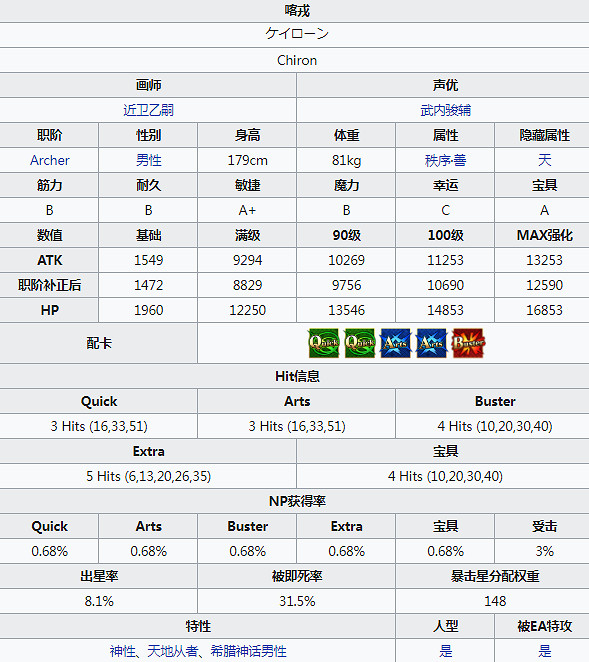
Task: Click critical star weight 148
Action: tap(495, 601)
